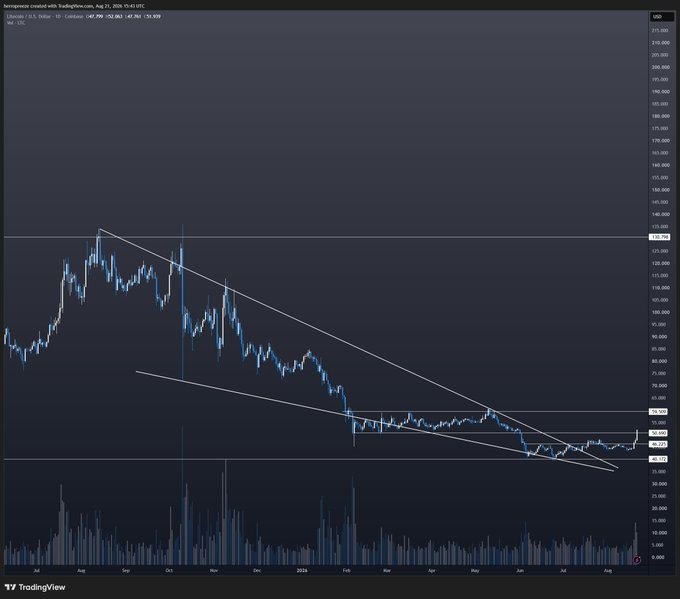
Task: Click the chart header text 'created with TradingView.com'
Action: (x=62, y=6)
